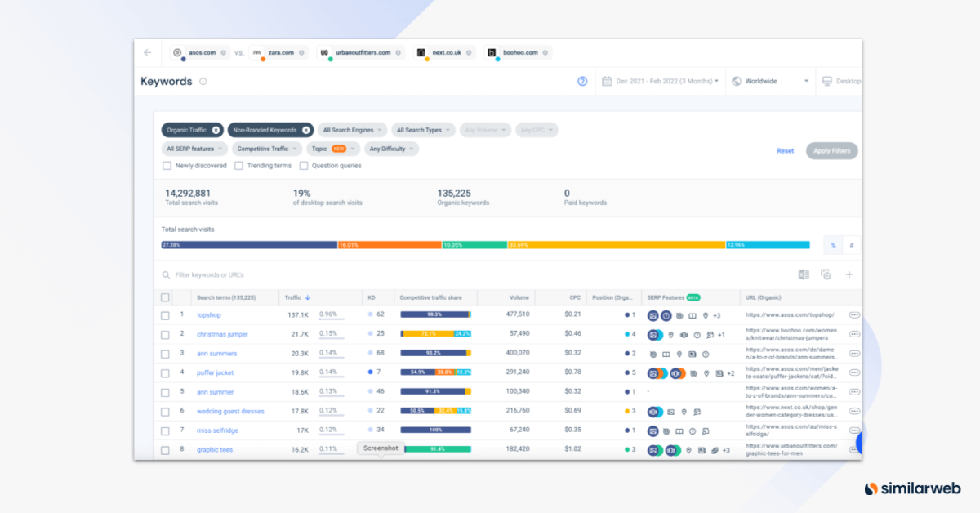The height and width of the screenshot is (513, 980).
Task: Open the date range Dec 2021 - Feb 2022
Action: (x=661, y=81)
